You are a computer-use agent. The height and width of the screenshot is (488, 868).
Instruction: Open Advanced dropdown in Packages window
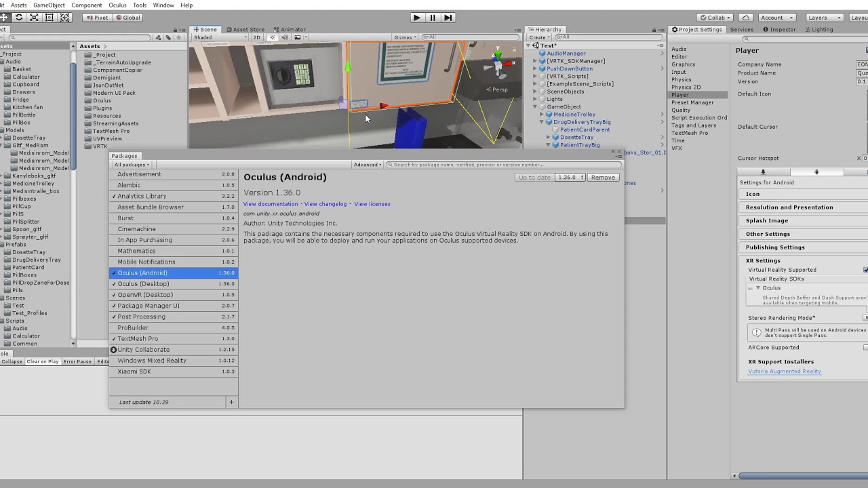[368, 165]
